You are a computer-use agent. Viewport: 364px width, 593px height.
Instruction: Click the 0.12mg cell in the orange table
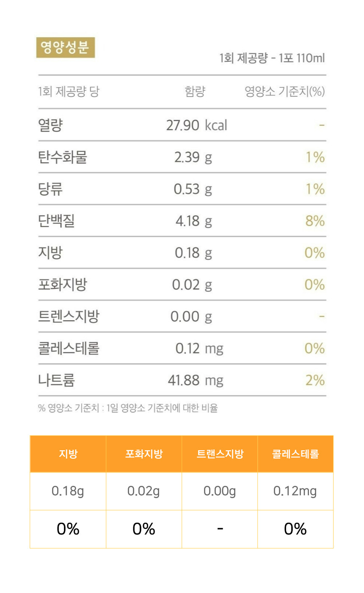(295, 491)
